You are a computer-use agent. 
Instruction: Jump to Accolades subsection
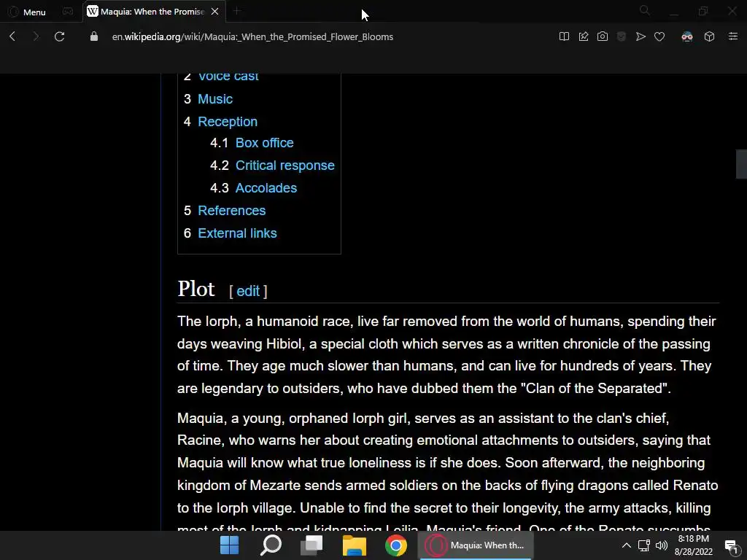click(266, 188)
